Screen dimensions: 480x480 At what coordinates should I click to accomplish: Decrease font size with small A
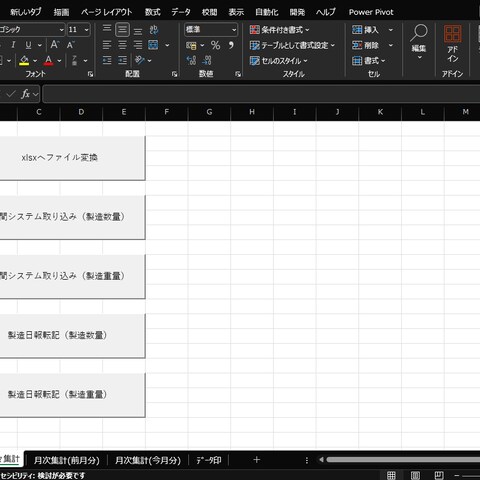pyautogui.click(x=70, y=45)
